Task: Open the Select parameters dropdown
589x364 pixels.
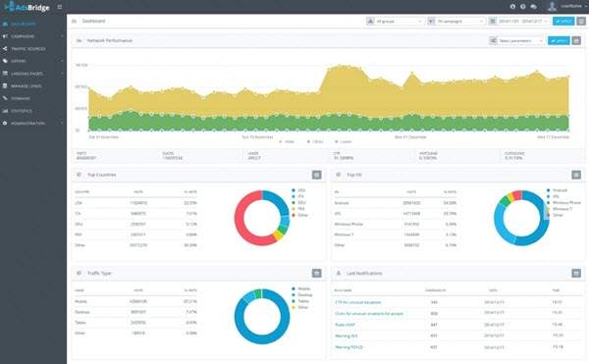Action: tap(521, 40)
